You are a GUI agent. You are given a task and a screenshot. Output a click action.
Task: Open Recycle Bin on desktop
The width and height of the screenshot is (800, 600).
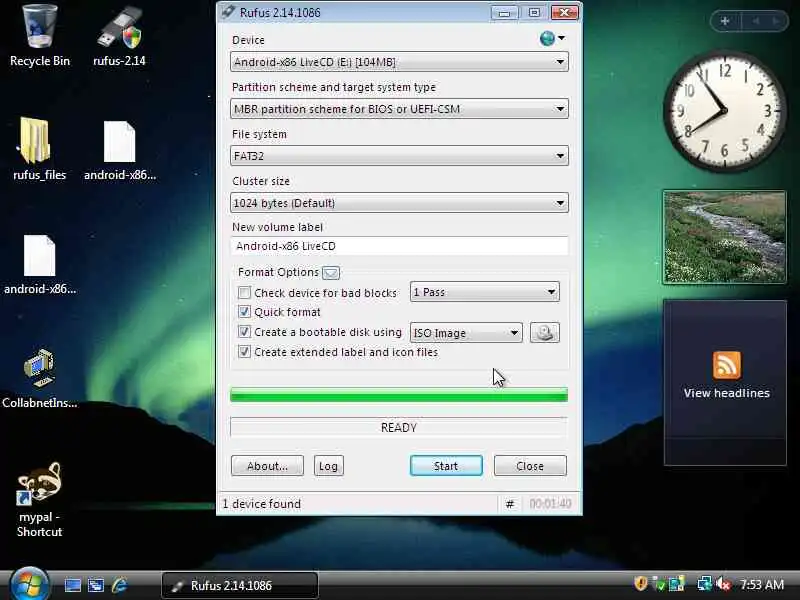[x=40, y=36]
